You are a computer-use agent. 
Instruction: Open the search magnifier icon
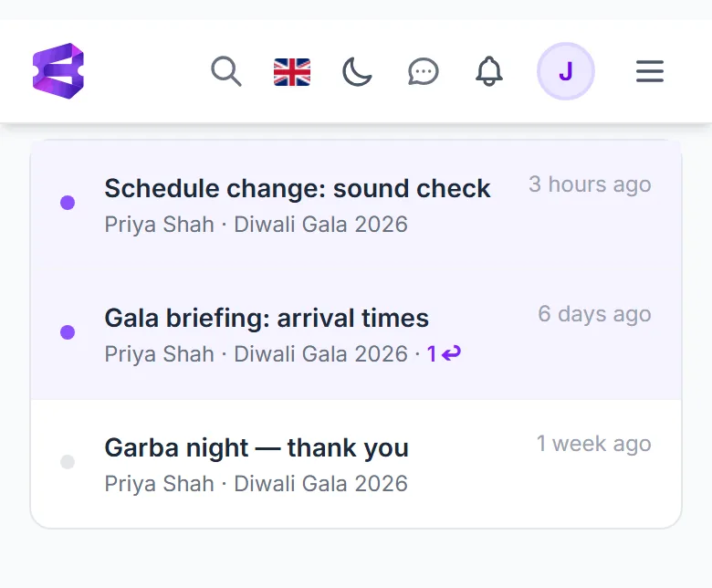tap(226, 71)
